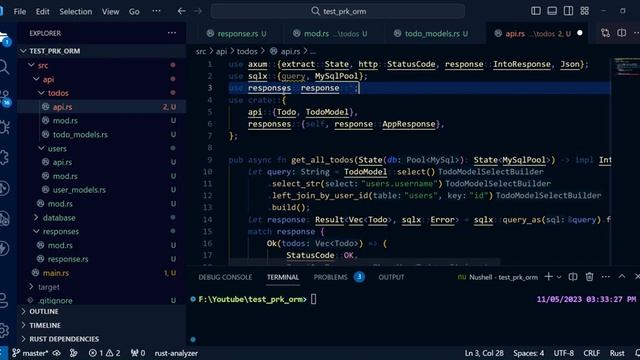Switch to the Problems panel tab
640x360 pixels.
coord(339,277)
